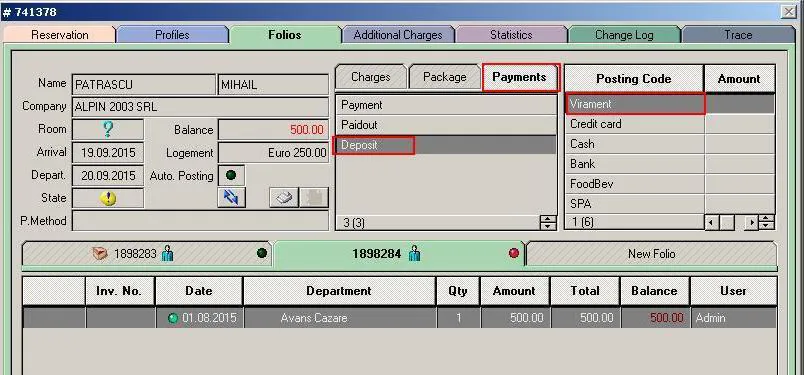The width and height of the screenshot is (804, 375).
Task: Click the last name field PATRASCU
Action: click(144, 84)
